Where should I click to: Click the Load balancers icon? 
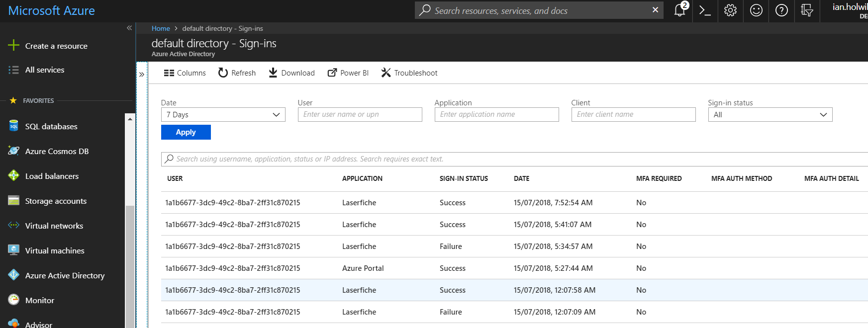click(x=13, y=176)
